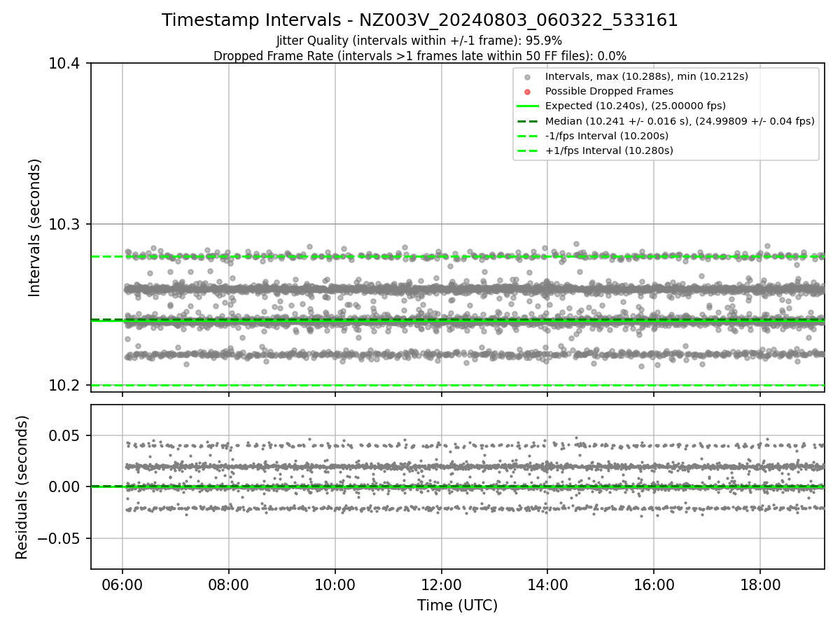Click the gray circle marker beside 'Intervals, max'
840x630 pixels.
(x=528, y=77)
